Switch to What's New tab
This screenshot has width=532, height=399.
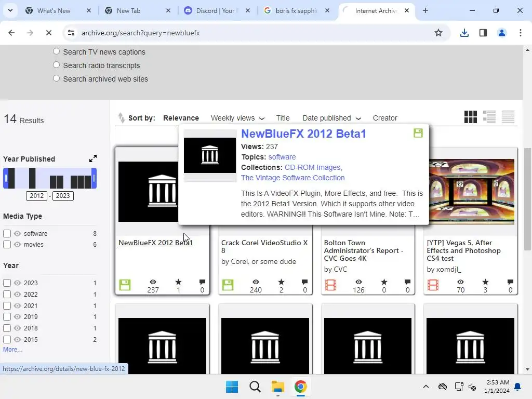[54, 10]
